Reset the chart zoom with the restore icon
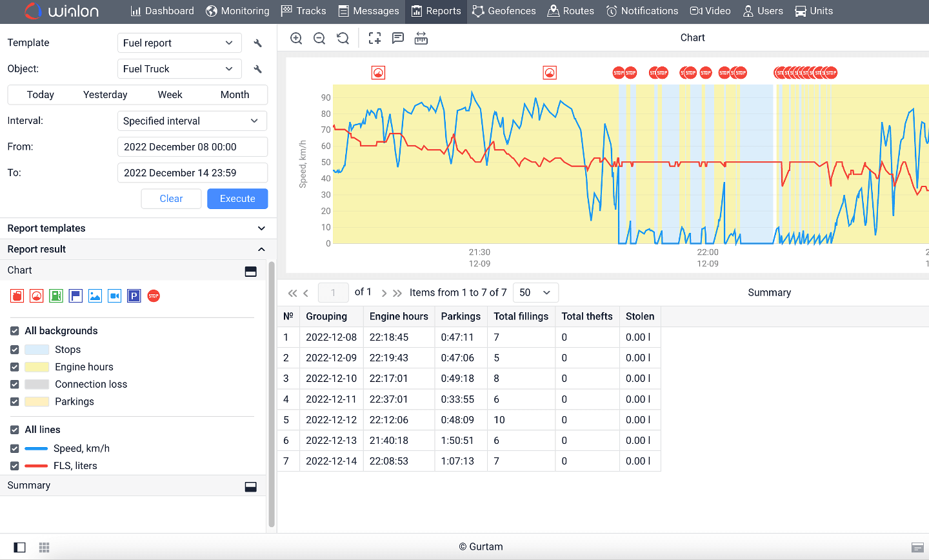The height and width of the screenshot is (560, 929). [x=343, y=38]
